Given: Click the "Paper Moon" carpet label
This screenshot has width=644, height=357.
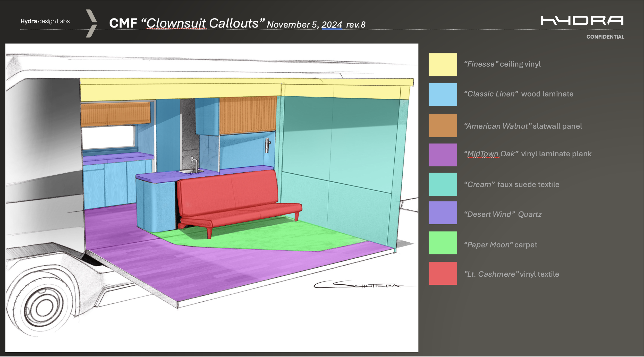Looking at the screenshot, I should [x=501, y=245].
